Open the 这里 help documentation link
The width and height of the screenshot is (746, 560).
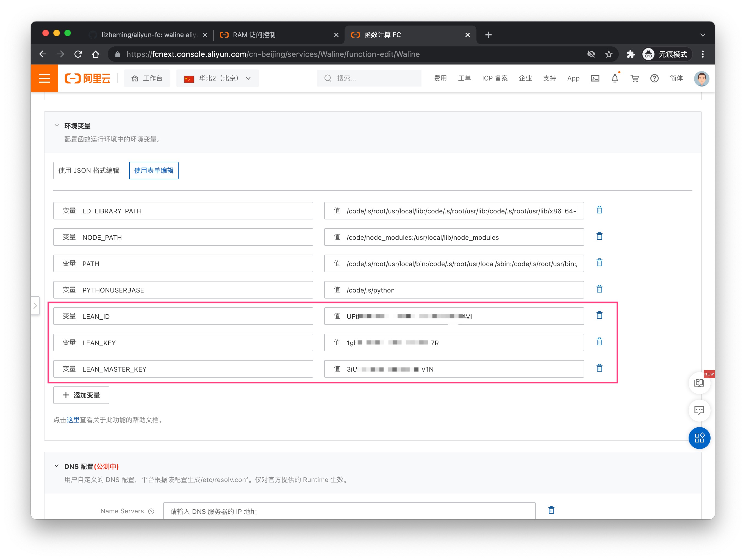[73, 420]
